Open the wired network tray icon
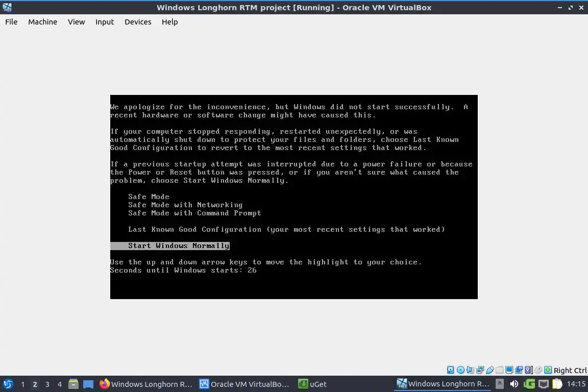Viewport: 588px width, 392px height. [x=544, y=384]
